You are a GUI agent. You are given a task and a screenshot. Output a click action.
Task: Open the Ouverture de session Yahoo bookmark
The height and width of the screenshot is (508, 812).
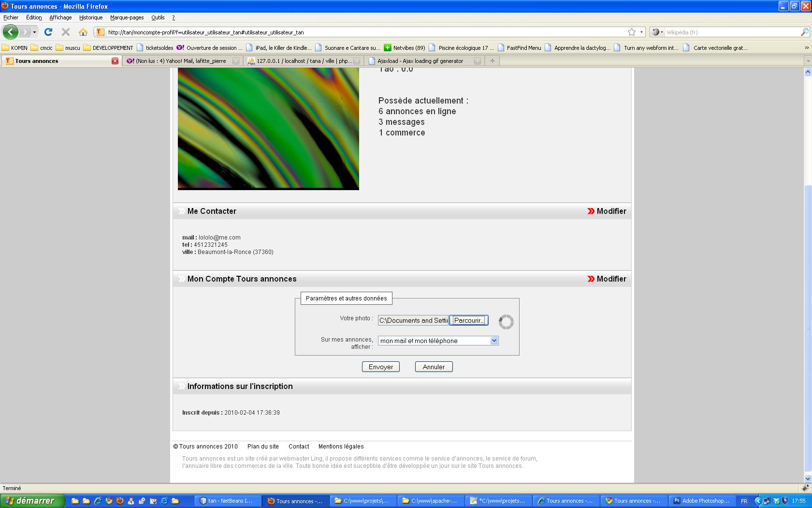point(210,47)
